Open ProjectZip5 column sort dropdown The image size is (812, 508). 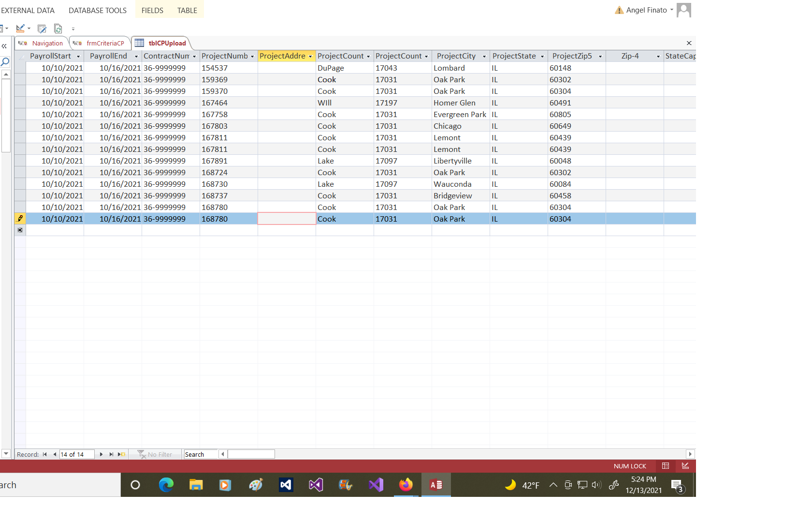[x=600, y=57]
